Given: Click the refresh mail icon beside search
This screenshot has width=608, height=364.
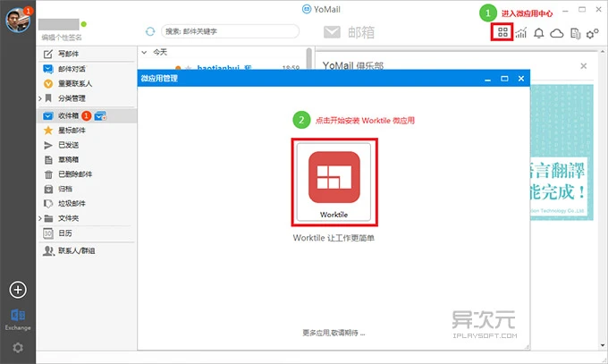Looking at the screenshot, I should pos(149,31).
